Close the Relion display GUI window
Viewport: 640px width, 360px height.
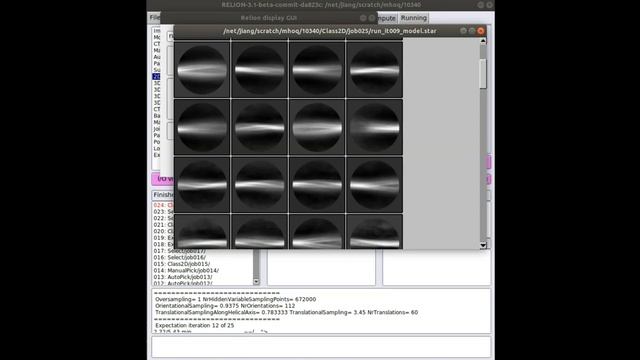click(371, 18)
